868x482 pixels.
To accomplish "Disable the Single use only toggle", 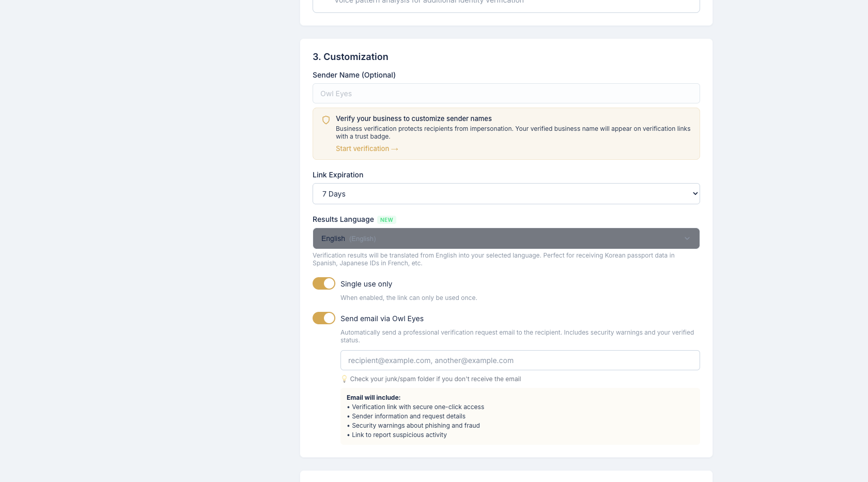I will (324, 283).
